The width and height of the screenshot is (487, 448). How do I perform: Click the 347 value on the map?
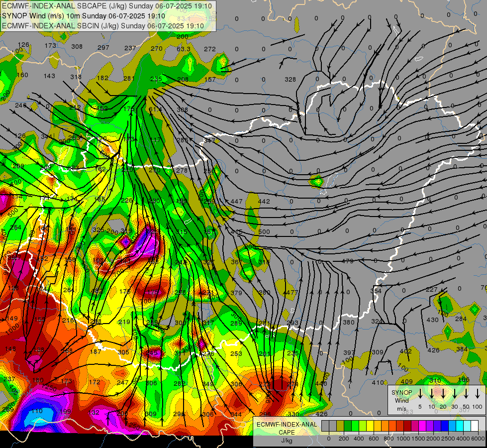[209, 140]
